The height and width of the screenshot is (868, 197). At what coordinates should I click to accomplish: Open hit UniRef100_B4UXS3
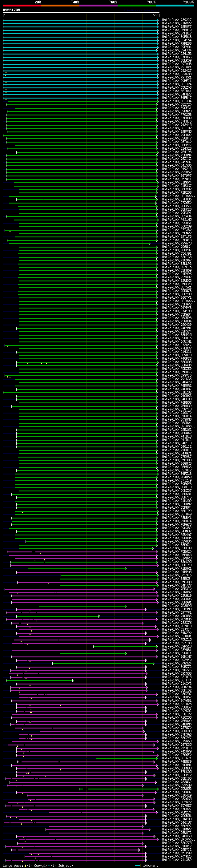coord(177,836)
